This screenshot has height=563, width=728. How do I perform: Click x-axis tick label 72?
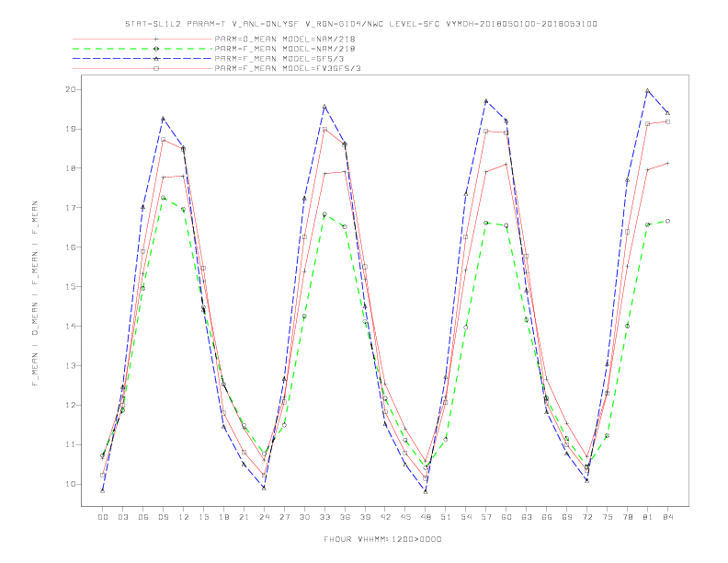click(586, 517)
